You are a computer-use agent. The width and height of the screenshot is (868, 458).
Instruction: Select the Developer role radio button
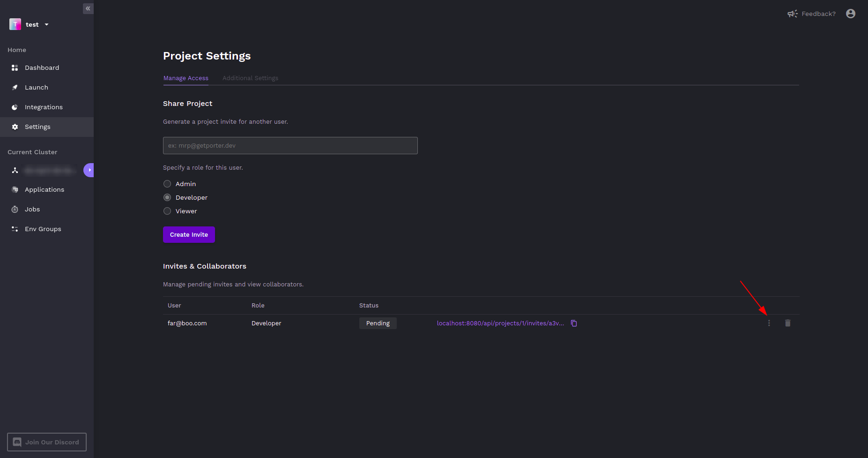pyautogui.click(x=167, y=198)
